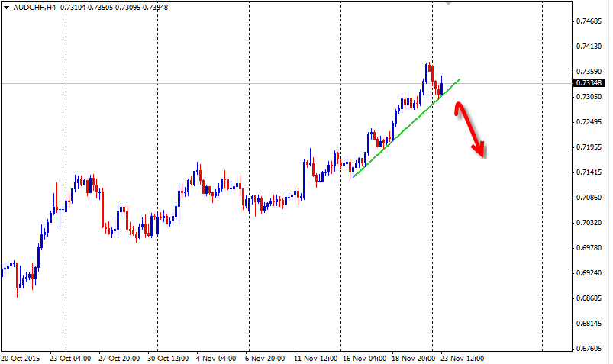Click the gray chart shift triangle marker
613x364 pixels.
(x=448, y=3)
